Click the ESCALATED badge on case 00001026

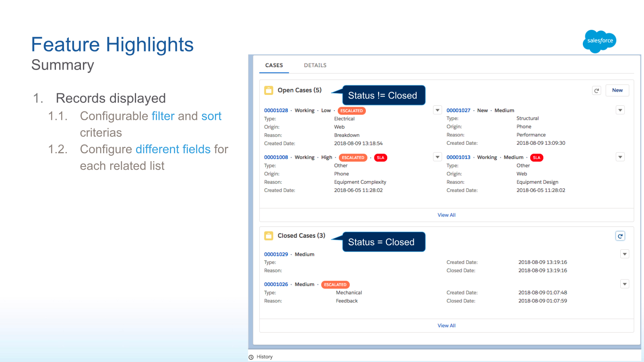coord(335,284)
